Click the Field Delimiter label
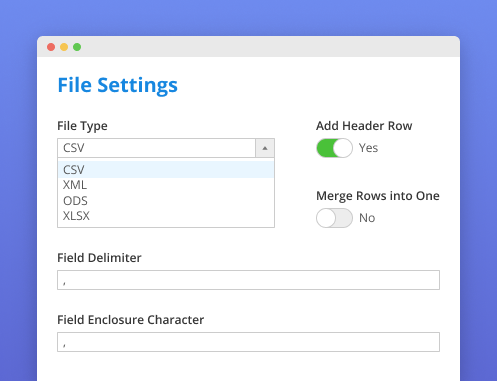This screenshot has width=497, height=381. 99,258
